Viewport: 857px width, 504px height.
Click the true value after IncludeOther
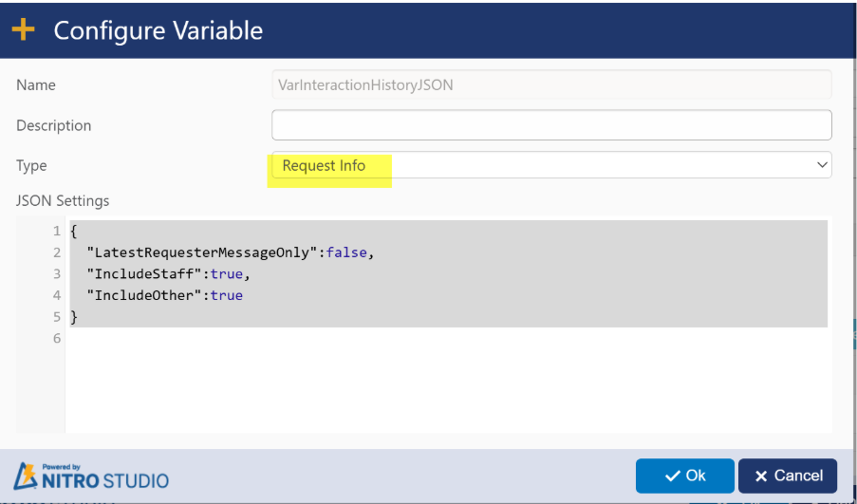point(227,295)
